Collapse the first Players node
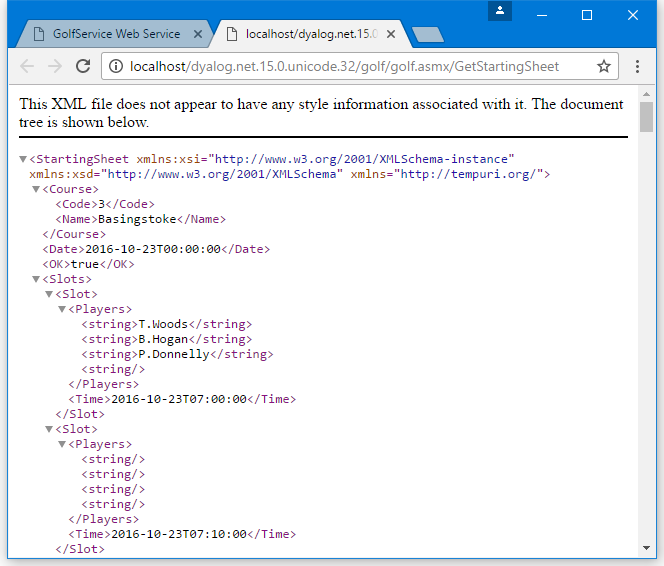Image resolution: width=664 pixels, height=566 pixels. tap(62, 309)
